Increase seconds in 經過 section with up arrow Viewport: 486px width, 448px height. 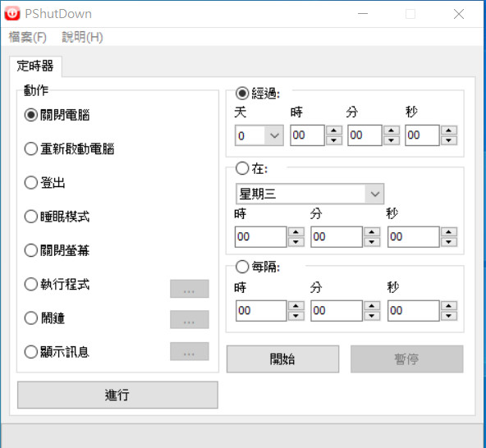[x=449, y=130]
